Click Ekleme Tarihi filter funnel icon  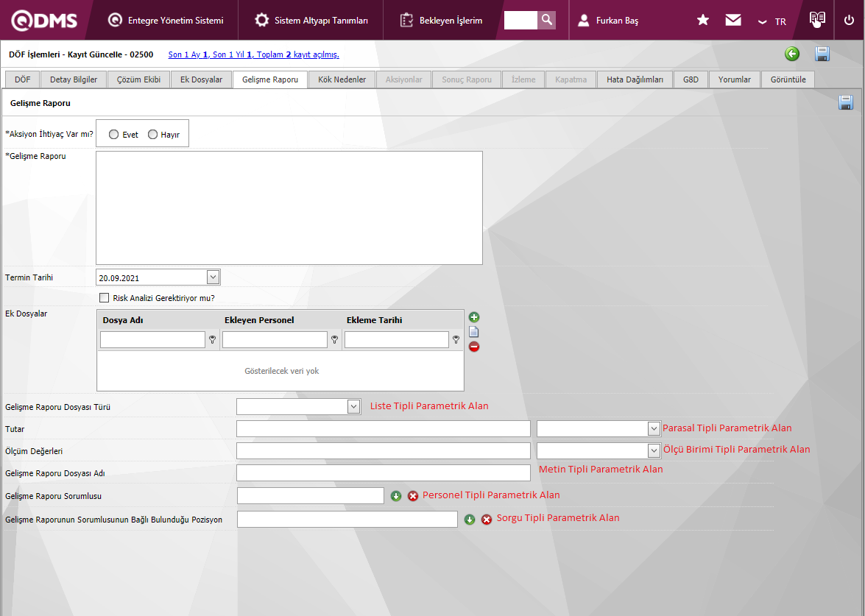(x=456, y=340)
